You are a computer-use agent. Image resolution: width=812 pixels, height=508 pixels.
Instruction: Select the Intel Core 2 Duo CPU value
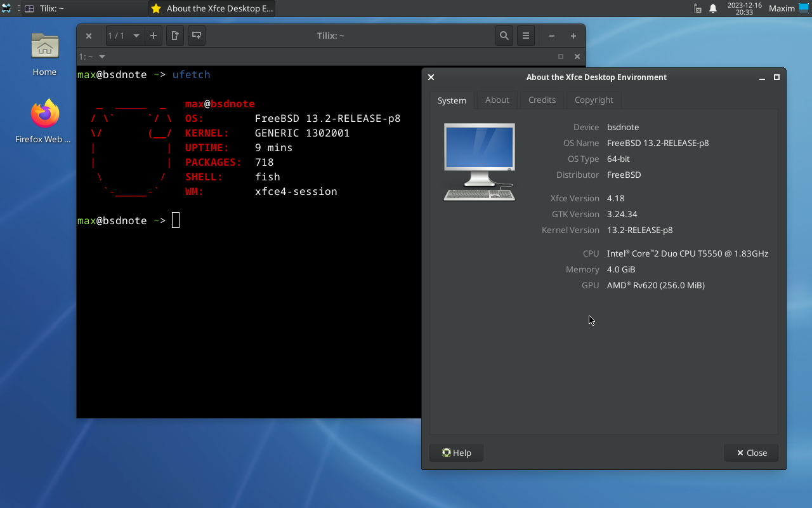pos(688,253)
